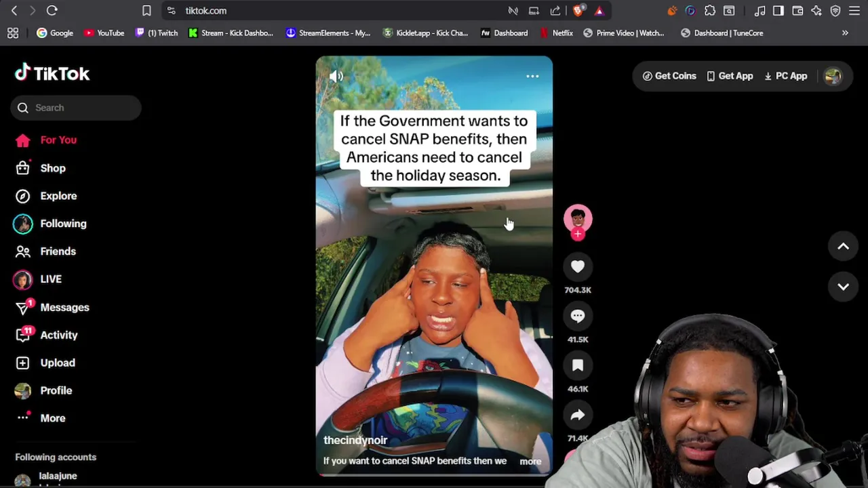Open the extensions puzzle-piece icon
The height and width of the screenshot is (488, 868).
[710, 11]
